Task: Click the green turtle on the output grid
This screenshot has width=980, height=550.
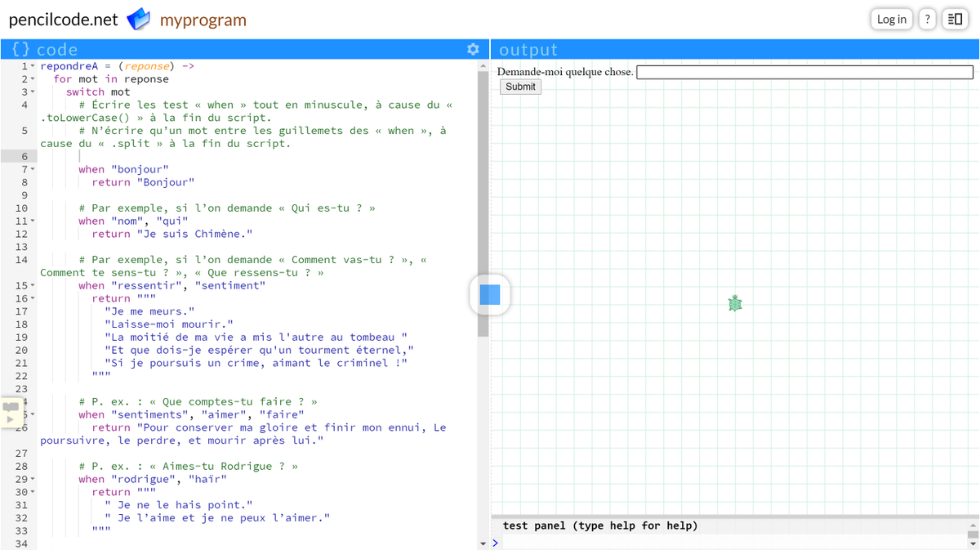Action: [735, 303]
